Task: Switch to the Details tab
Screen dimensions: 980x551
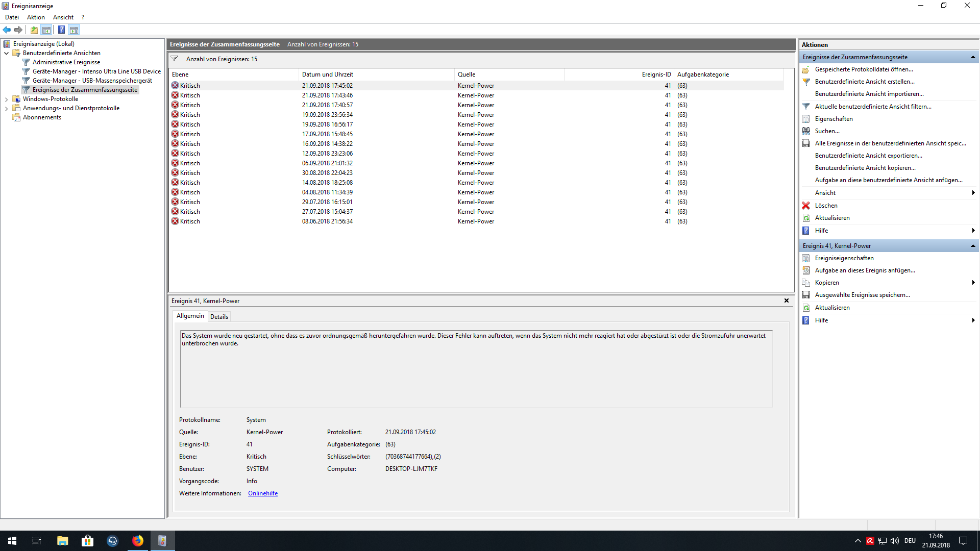Action: coord(219,317)
